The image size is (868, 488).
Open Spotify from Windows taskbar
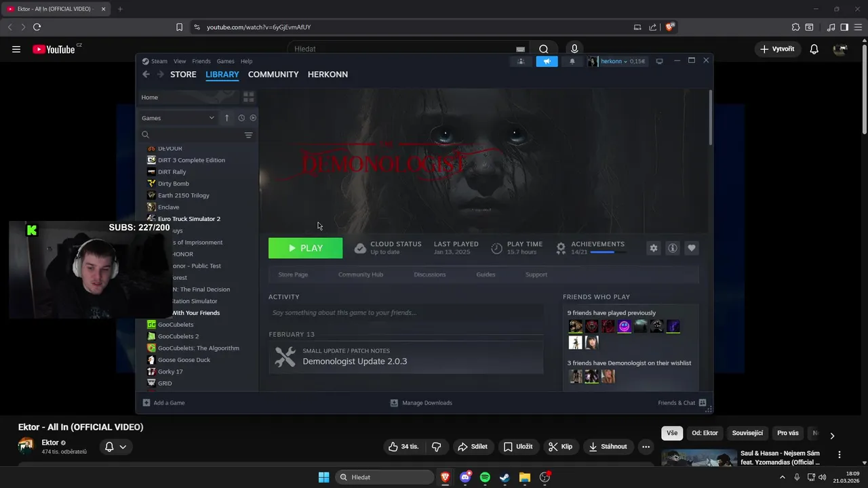coord(485,477)
